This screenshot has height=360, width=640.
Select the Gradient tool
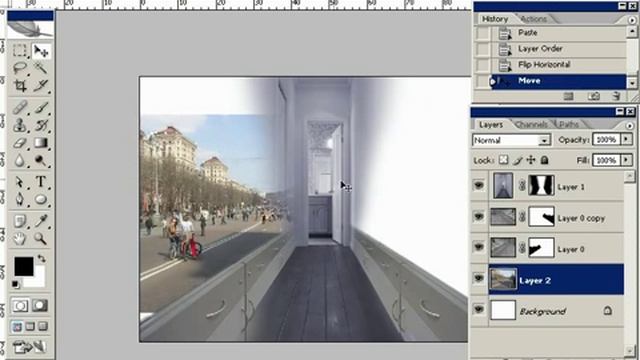[41, 143]
